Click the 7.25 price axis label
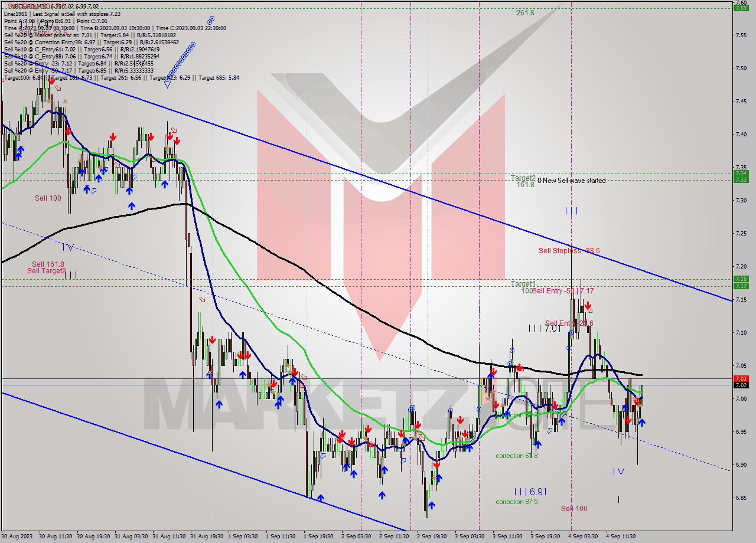 click(x=741, y=233)
